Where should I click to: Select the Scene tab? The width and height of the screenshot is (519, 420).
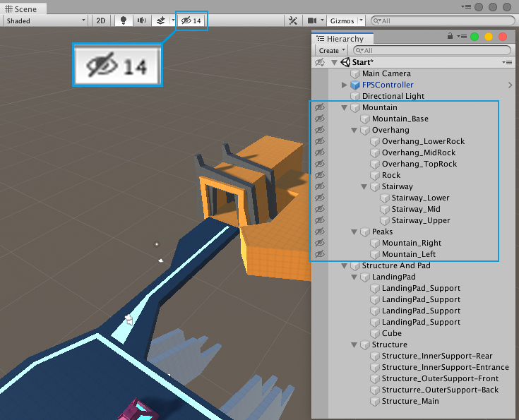click(22, 9)
